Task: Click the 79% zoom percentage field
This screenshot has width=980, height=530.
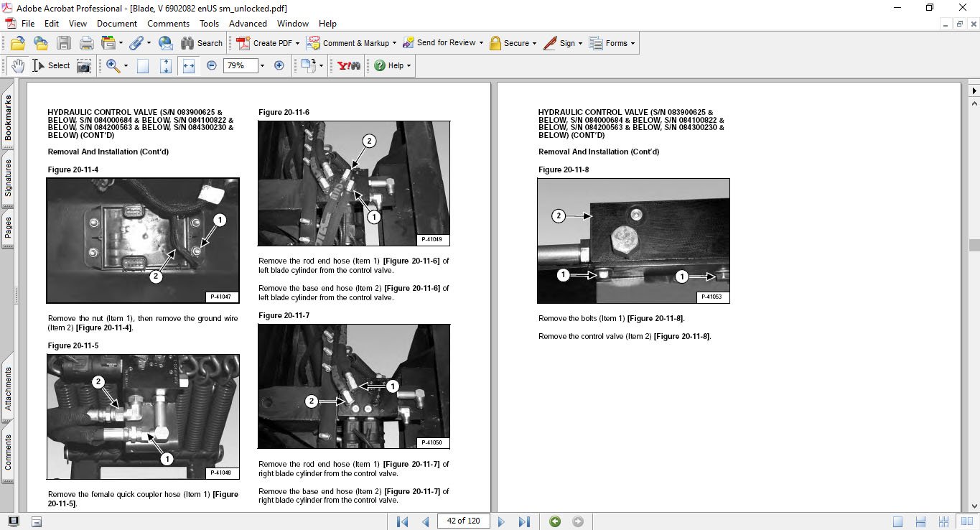Action: click(x=240, y=65)
